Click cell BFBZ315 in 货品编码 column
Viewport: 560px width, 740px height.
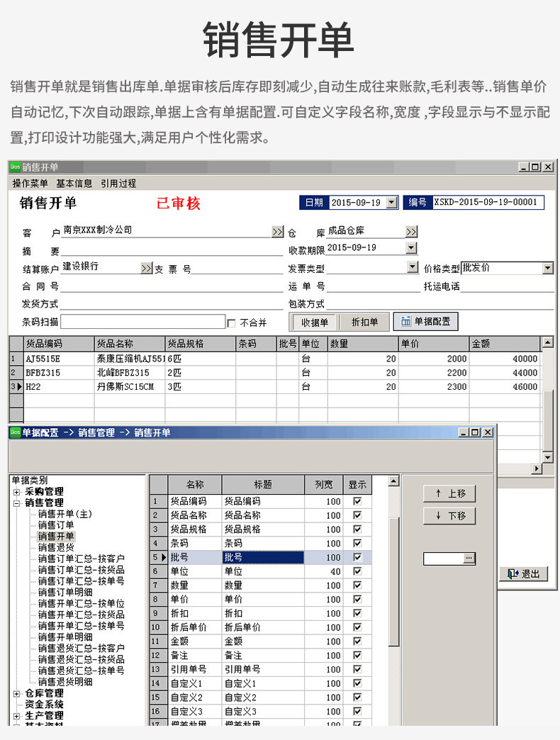[x=59, y=373]
